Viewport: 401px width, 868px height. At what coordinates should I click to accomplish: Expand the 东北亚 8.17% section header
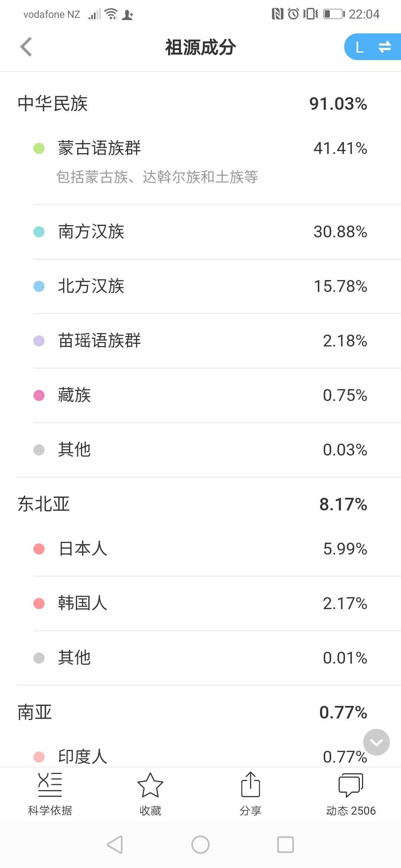(200, 504)
